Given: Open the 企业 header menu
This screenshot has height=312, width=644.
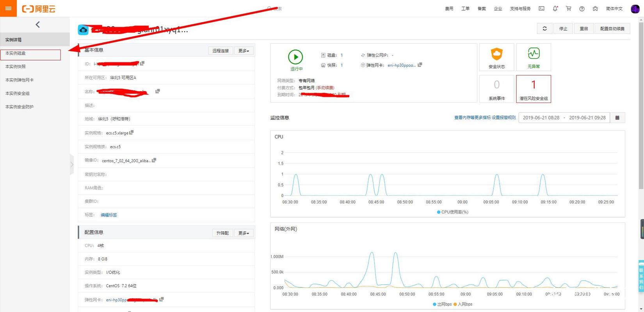Looking at the screenshot, I should pos(498,9).
